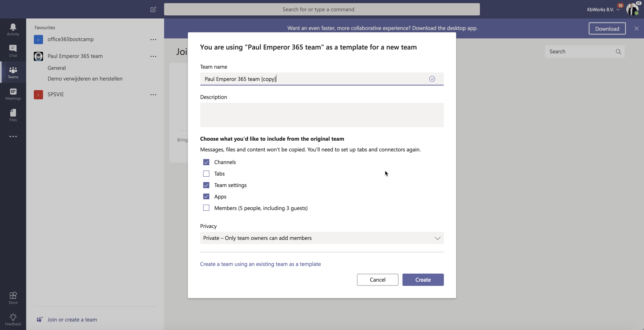Screen dimensions: 644x330
Task: Uncheck the Channels checkbox
Action: coord(206,162)
